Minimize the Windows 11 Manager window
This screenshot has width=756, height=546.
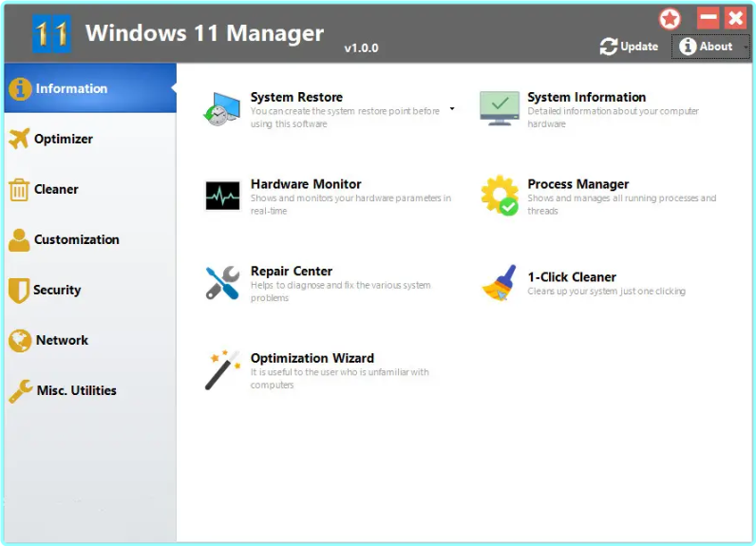click(x=709, y=18)
